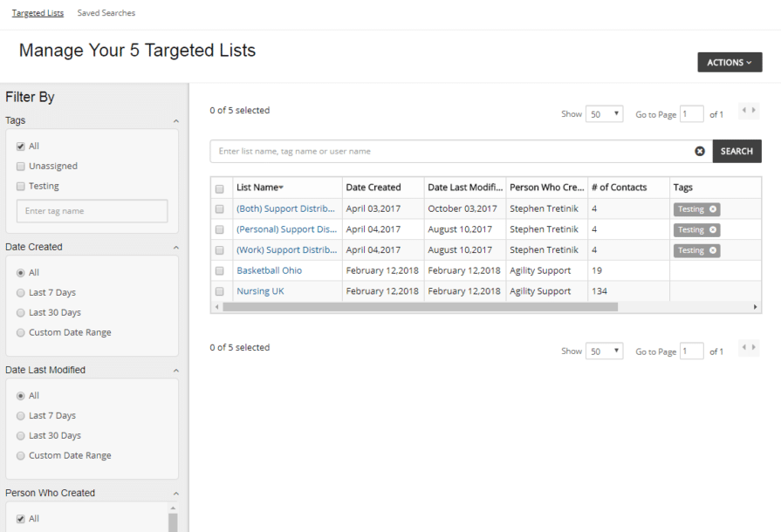Collapse the Date Last Modified filter section

pos(175,371)
